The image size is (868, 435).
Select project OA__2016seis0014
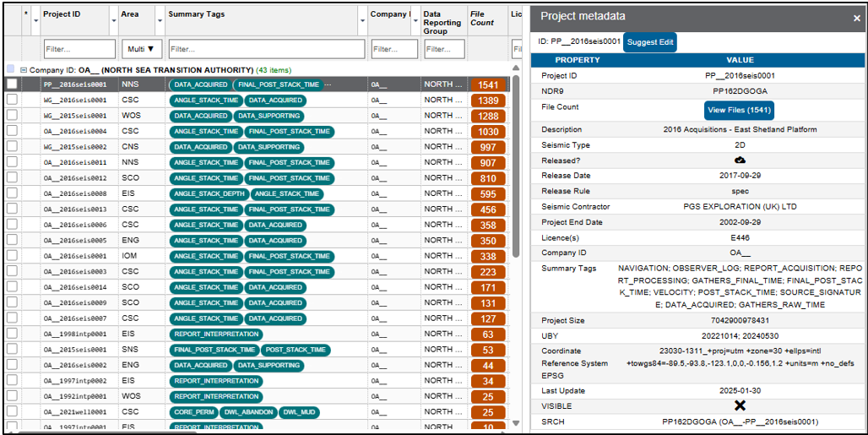tap(75, 287)
